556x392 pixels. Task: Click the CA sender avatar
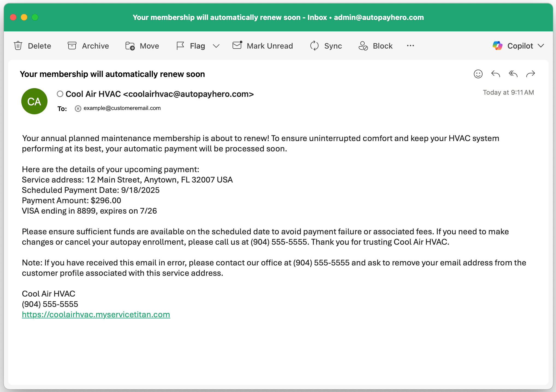[x=34, y=101]
